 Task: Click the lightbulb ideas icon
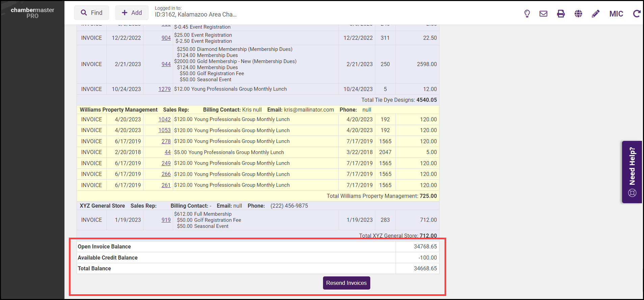pyautogui.click(x=527, y=13)
